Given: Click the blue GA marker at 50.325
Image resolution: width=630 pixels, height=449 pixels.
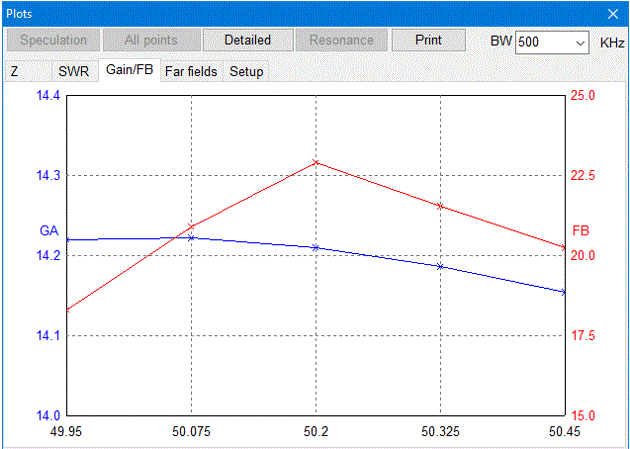Looking at the screenshot, I should [440, 266].
